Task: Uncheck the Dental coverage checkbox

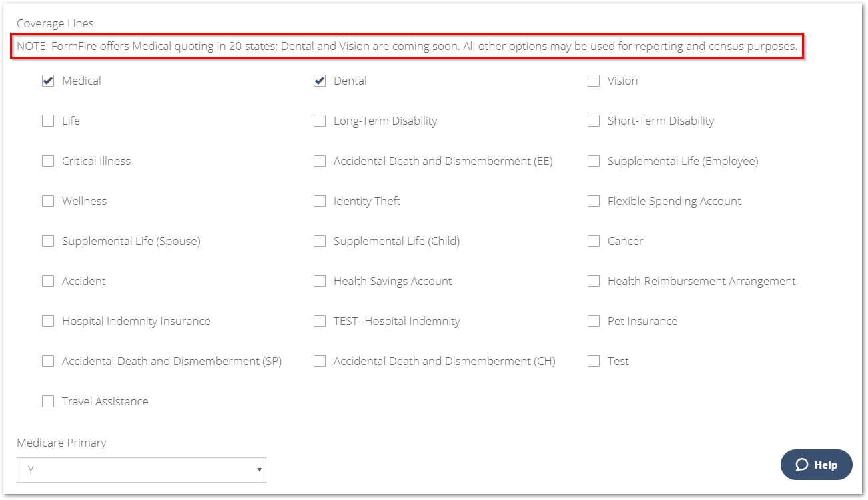Action: (320, 81)
